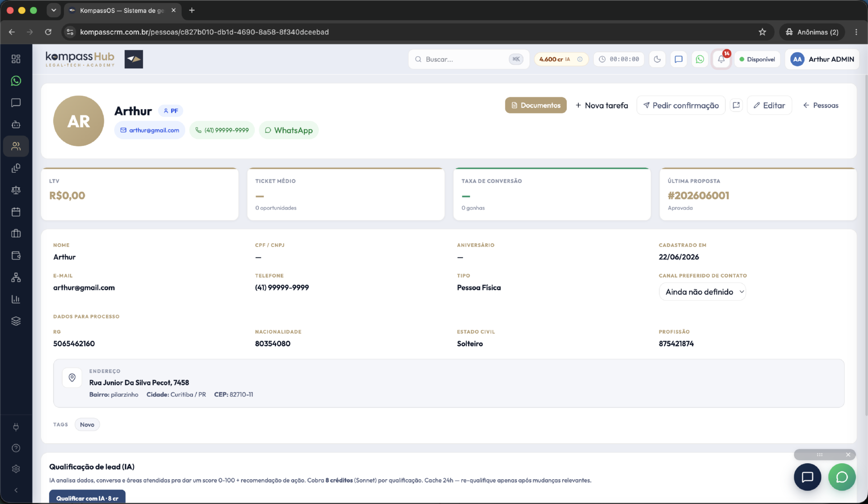Collapse the sidebar with bottom chevron
The height and width of the screenshot is (504, 868).
16,490
